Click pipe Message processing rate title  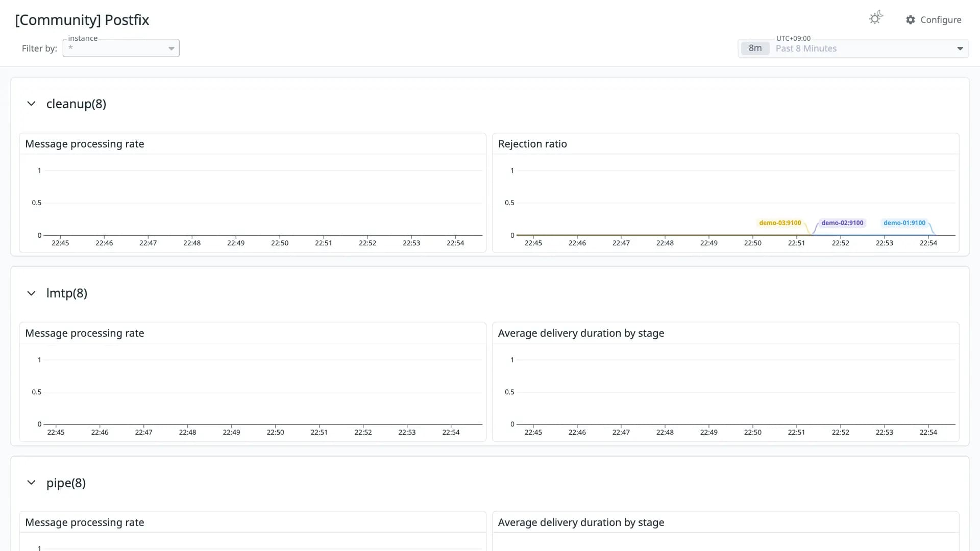point(85,522)
